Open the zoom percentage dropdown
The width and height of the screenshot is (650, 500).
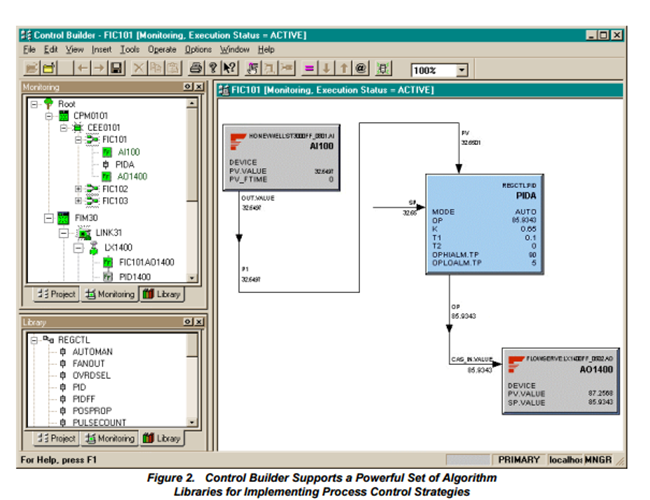click(462, 70)
